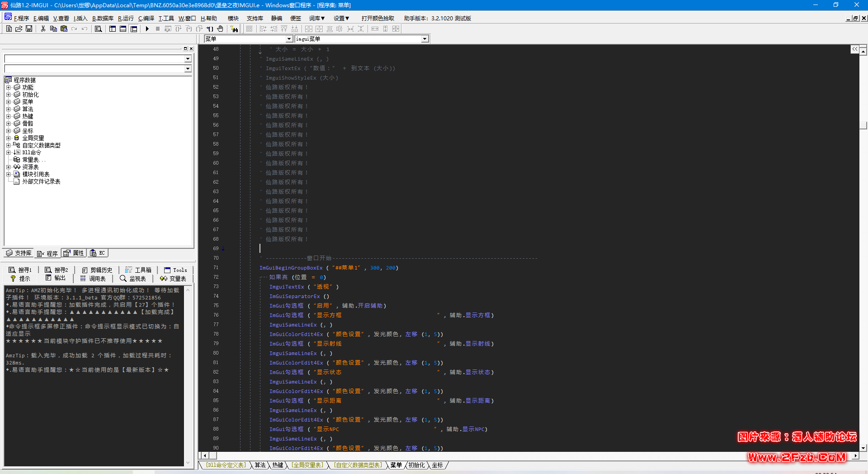868x474 pixels.
Task: Run the program
Action: click(147, 28)
